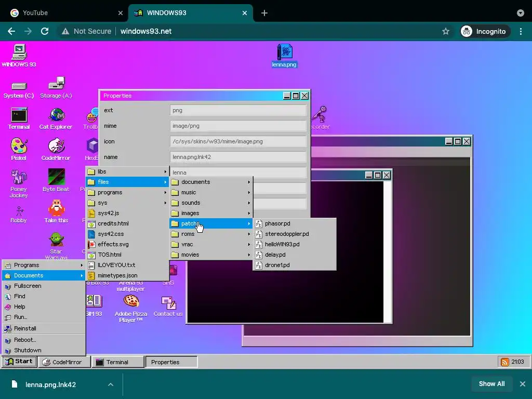Click Show All downloads button
The image size is (532, 399).
pos(491,384)
